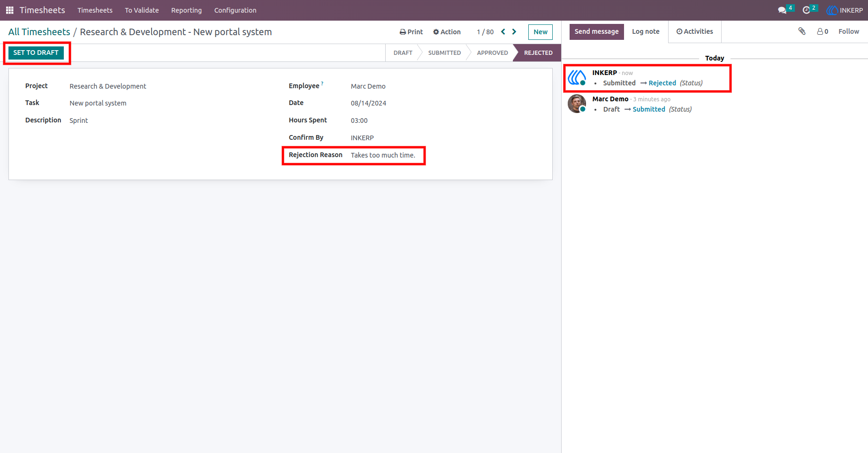Click the 1 / 80 pager counter
This screenshot has height=453, width=868.
coord(485,32)
